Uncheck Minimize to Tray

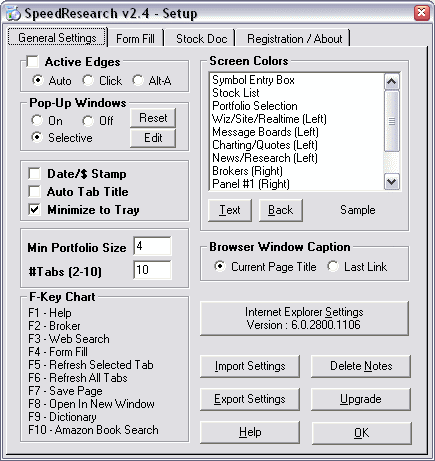coord(34,209)
